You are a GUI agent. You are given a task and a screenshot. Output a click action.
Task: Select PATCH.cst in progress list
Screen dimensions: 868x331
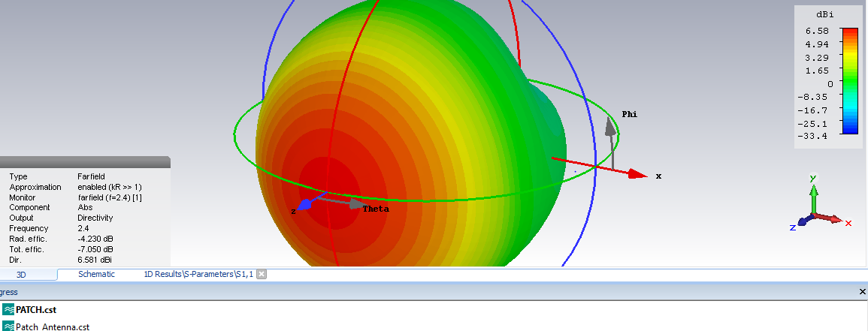pyautogui.click(x=36, y=309)
